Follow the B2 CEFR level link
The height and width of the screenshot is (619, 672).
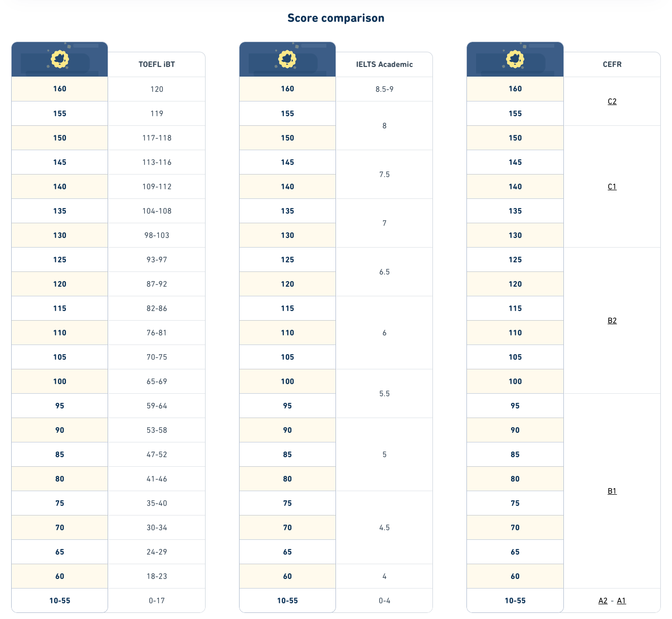tap(612, 321)
